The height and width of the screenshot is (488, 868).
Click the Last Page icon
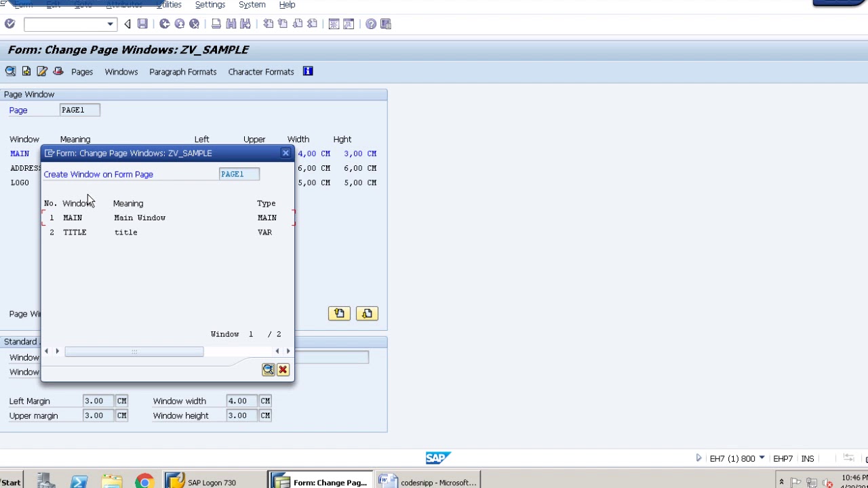(x=312, y=24)
